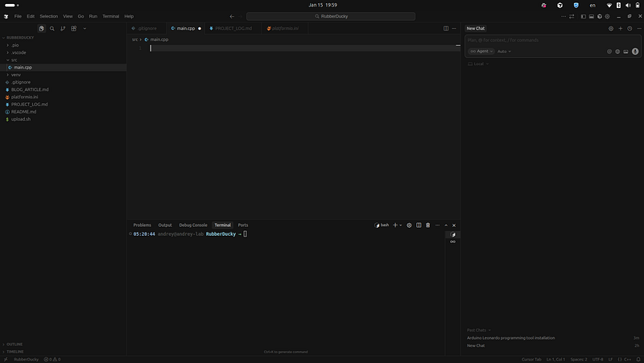Viewport: 644px width, 363px height.
Task: Switch to the Debug Console tab
Action: pos(193,225)
